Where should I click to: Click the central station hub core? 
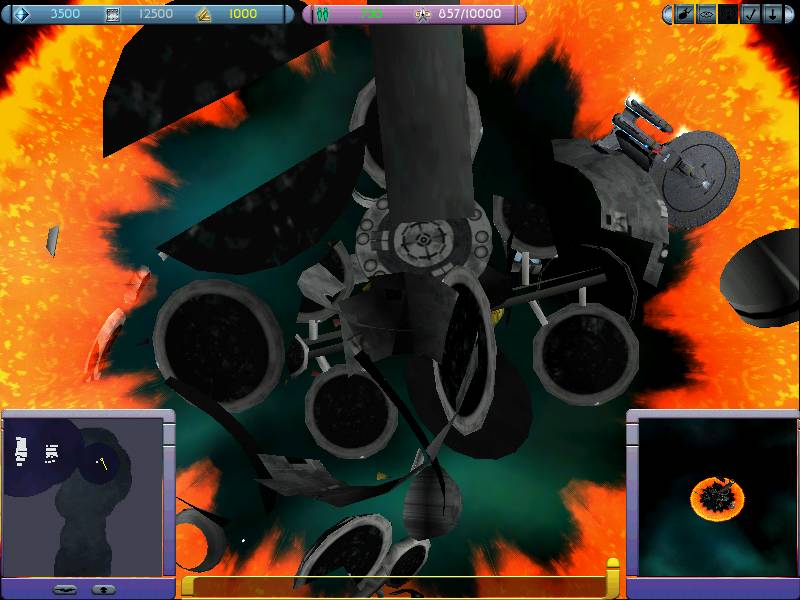tap(422, 240)
